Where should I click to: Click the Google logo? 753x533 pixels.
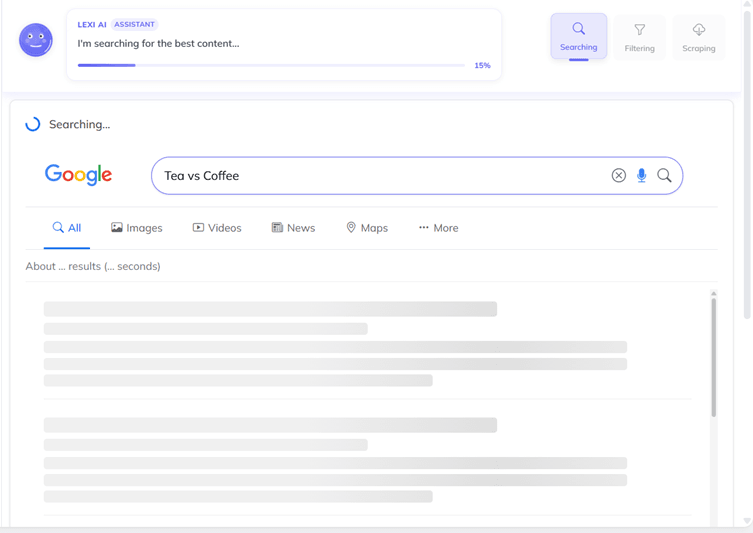click(78, 175)
